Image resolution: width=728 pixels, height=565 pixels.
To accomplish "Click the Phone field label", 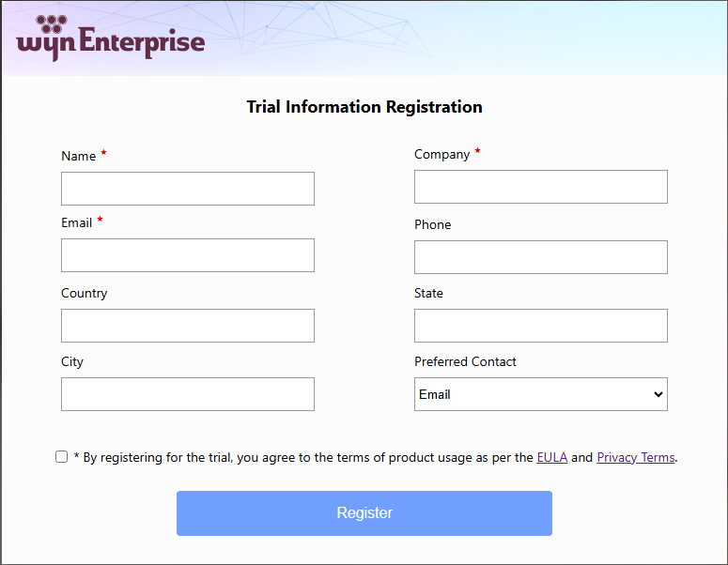I will pyautogui.click(x=432, y=224).
